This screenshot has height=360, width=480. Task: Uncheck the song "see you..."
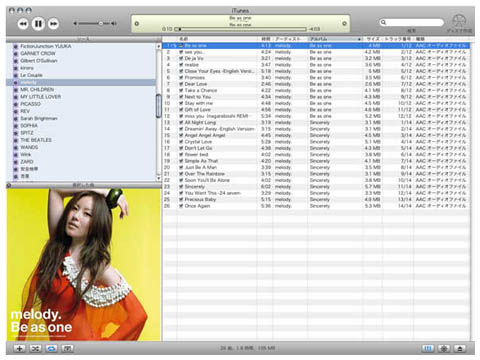181,52
